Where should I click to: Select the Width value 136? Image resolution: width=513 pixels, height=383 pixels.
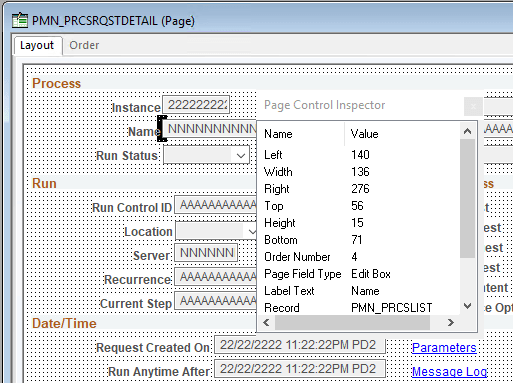(x=360, y=172)
